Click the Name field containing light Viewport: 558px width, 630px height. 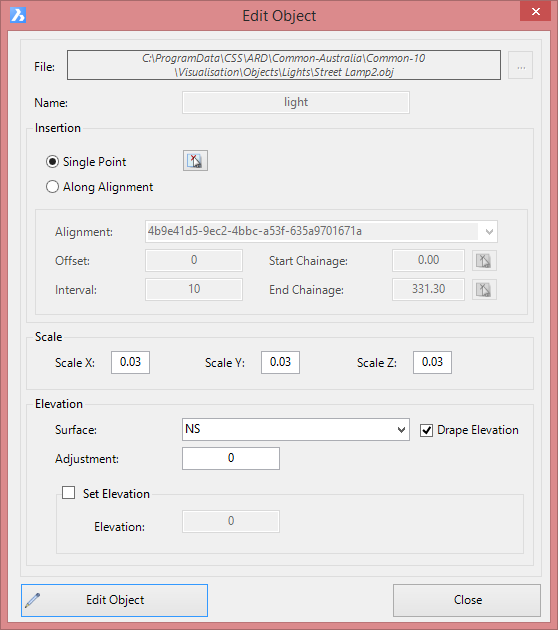tap(296, 102)
